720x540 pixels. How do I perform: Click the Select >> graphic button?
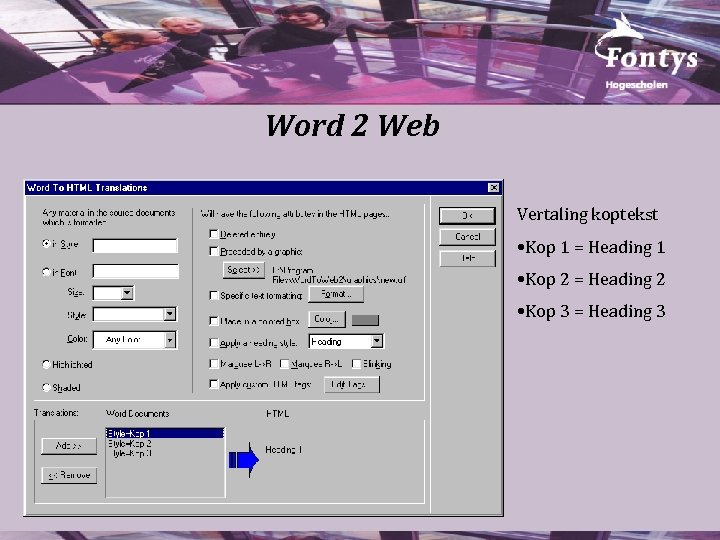tap(244, 270)
